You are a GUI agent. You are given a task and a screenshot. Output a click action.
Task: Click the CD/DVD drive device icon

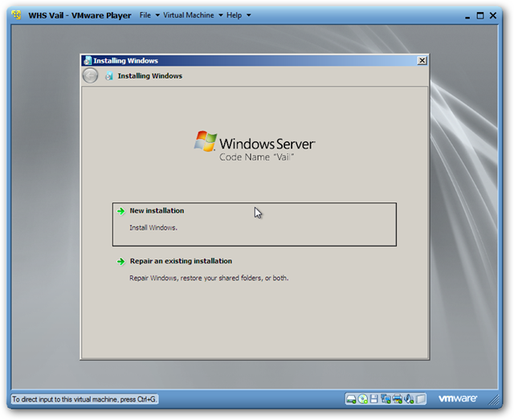[362, 399]
